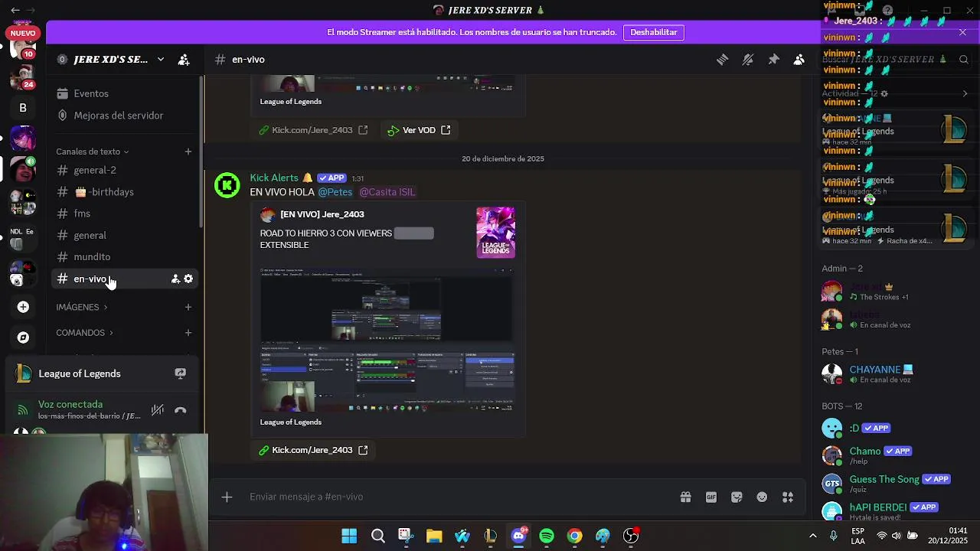Collapse the Canales de texto category
This screenshot has width=980, height=551.
coord(92,152)
